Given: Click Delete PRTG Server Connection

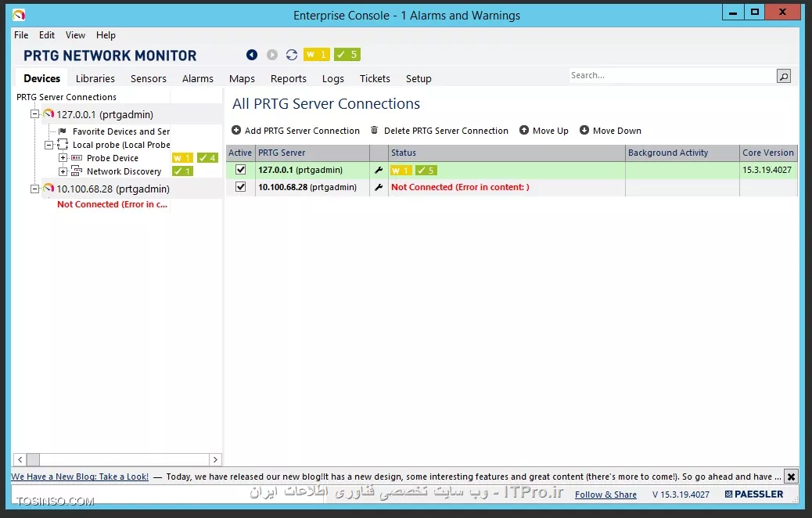Looking at the screenshot, I should coord(440,131).
